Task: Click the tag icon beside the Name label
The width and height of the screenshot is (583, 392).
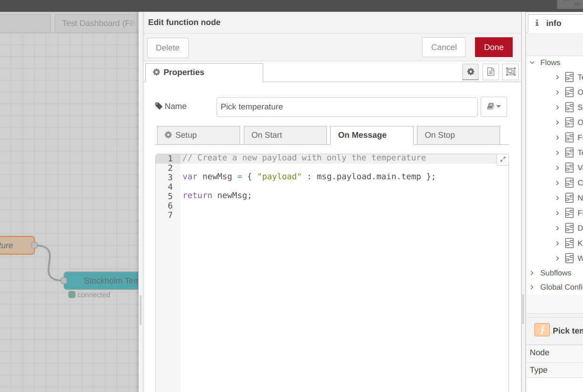Action: (158, 106)
